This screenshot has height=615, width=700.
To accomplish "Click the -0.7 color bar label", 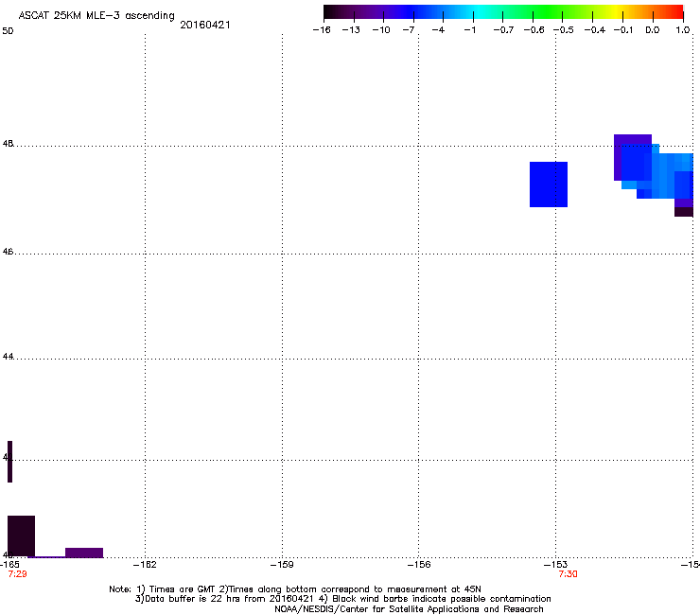I will point(503,30).
